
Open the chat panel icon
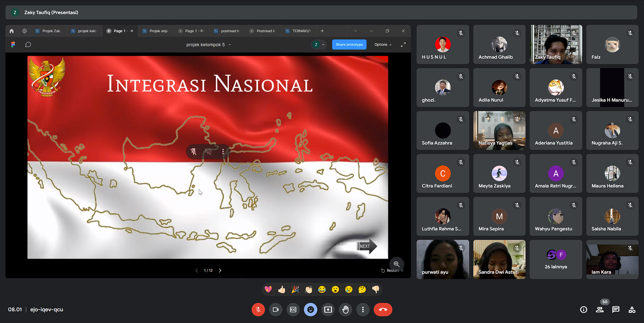click(616, 310)
